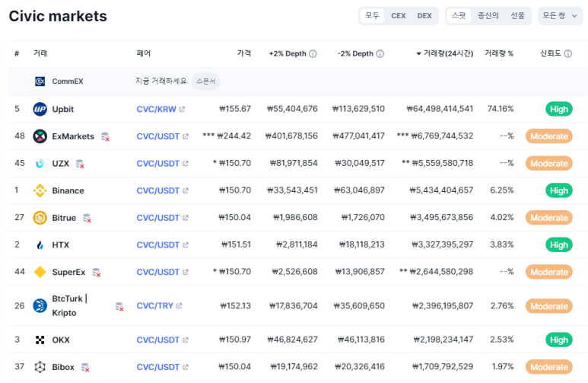This screenshot has height=383, width=588.
Task: Click the reserve-missing icon next to UZX
Action: (x=80, y=164)
